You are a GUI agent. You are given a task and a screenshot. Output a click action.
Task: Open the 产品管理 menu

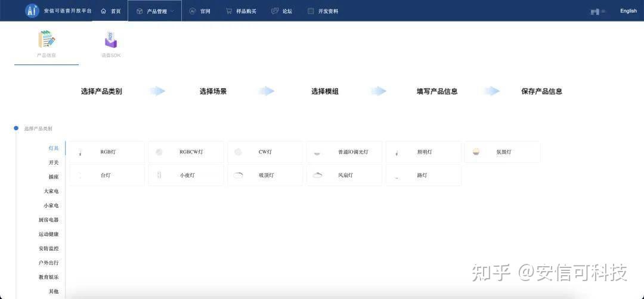click(x=155, y=11)
